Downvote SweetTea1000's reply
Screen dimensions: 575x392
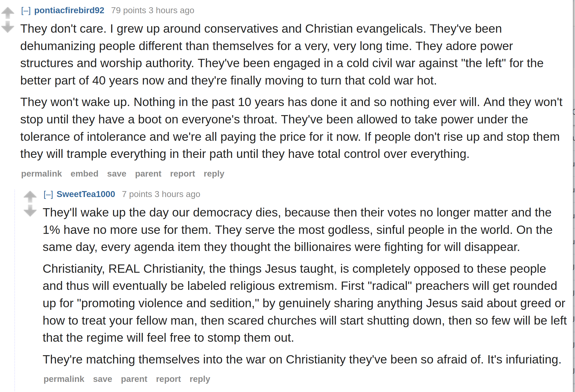coord(30,211)
